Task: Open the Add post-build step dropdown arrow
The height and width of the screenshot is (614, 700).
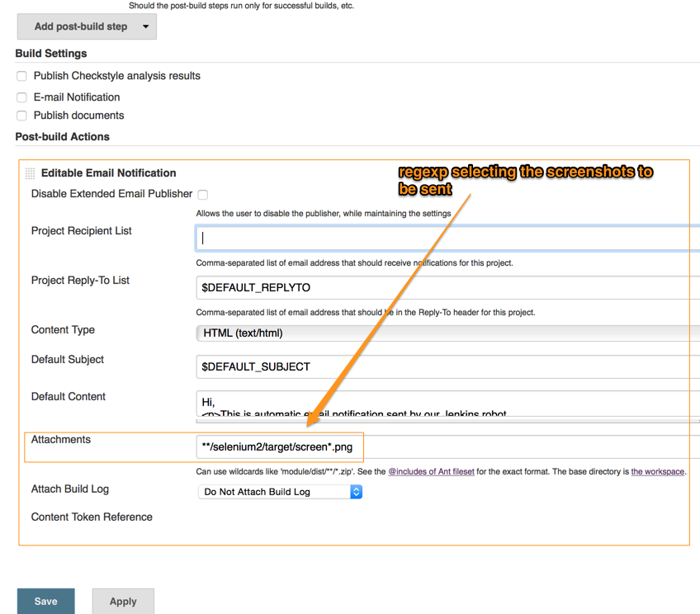Action: [x=145, y=26]
